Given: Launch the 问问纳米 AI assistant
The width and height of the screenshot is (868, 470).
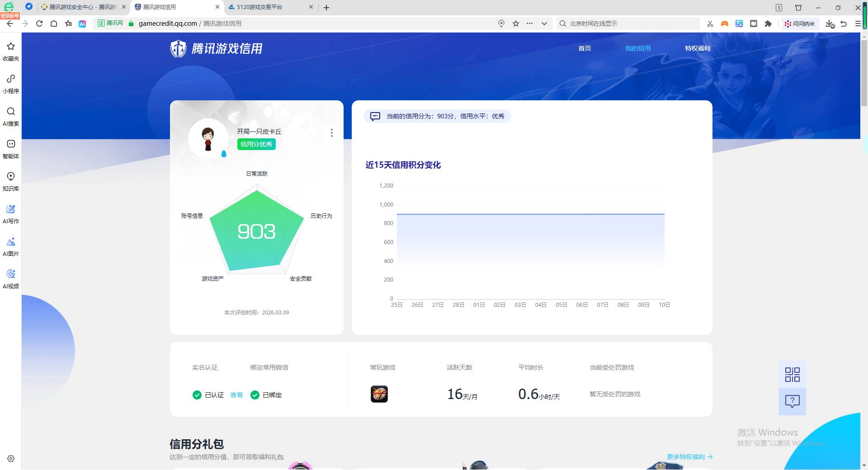Looking at the screenshot, I should pyautogui.click(x=800, y=23).
